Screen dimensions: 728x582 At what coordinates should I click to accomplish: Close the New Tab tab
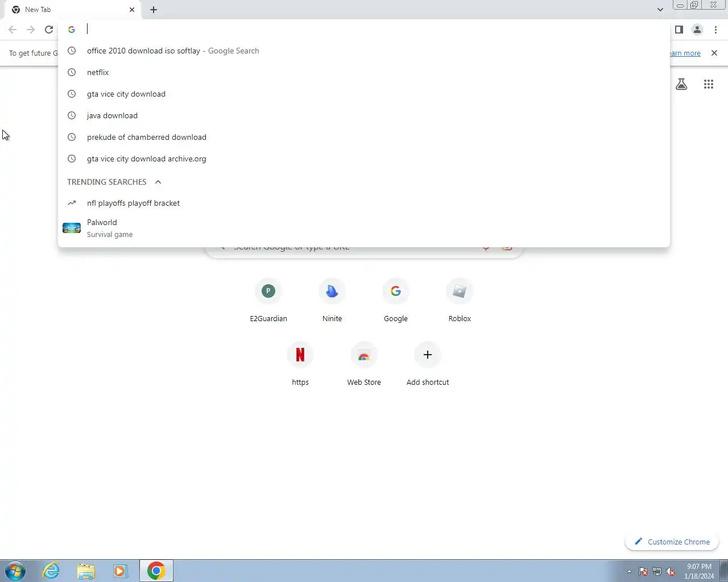click(x=132, y=10)
